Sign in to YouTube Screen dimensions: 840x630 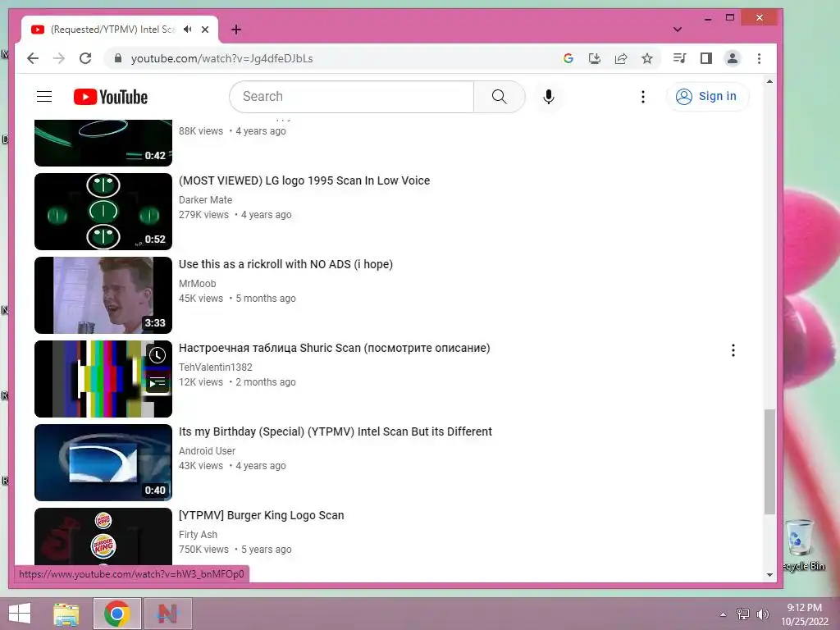[x=706, y=97]
